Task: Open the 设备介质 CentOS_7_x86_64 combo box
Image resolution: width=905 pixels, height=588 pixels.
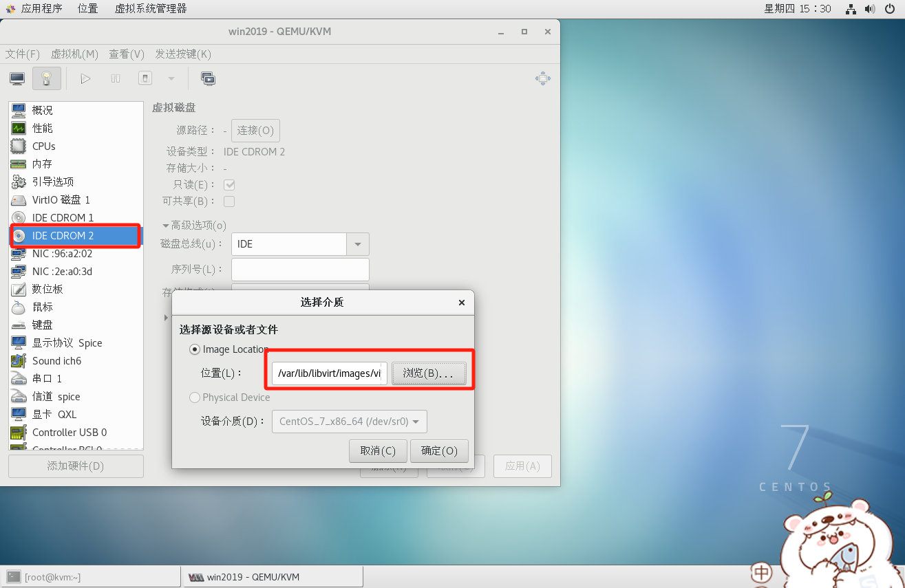Action: point(350,422)
